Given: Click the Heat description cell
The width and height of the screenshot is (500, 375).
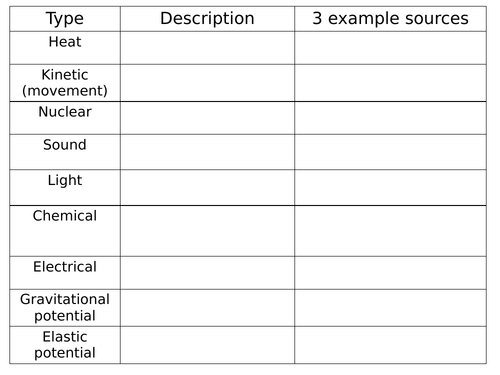Looking at the screenshot, I should [x=207, y=48].
